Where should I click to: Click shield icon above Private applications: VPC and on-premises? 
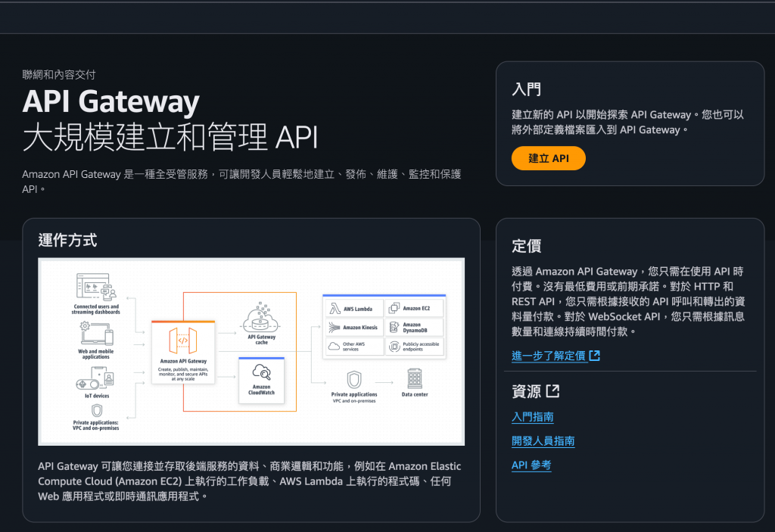97,411
